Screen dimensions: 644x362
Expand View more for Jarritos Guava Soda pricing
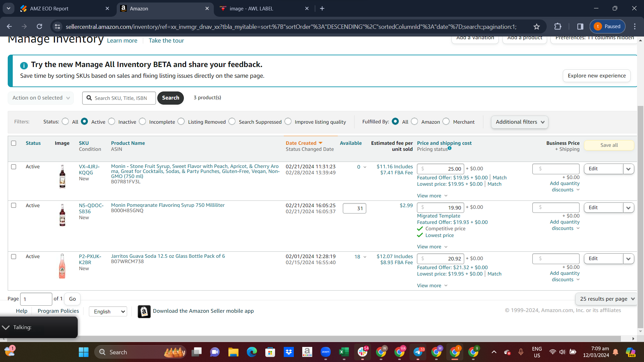pyautogui.click(x=432, y=286)
